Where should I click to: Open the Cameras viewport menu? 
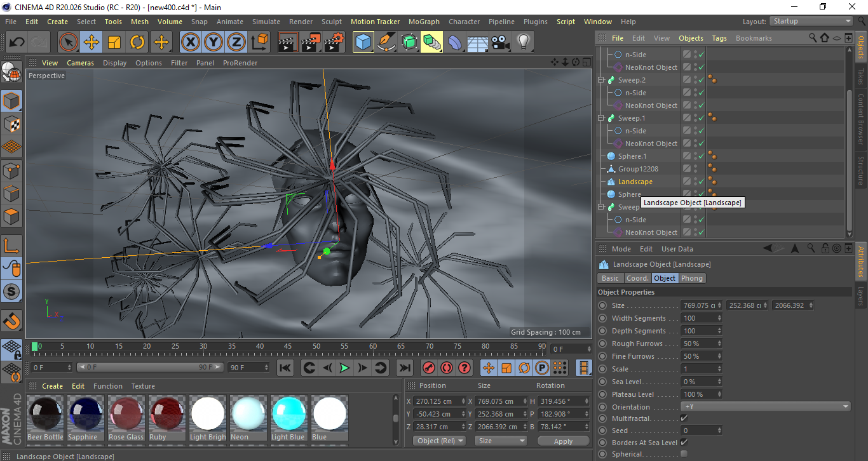[x=80, y=63]
